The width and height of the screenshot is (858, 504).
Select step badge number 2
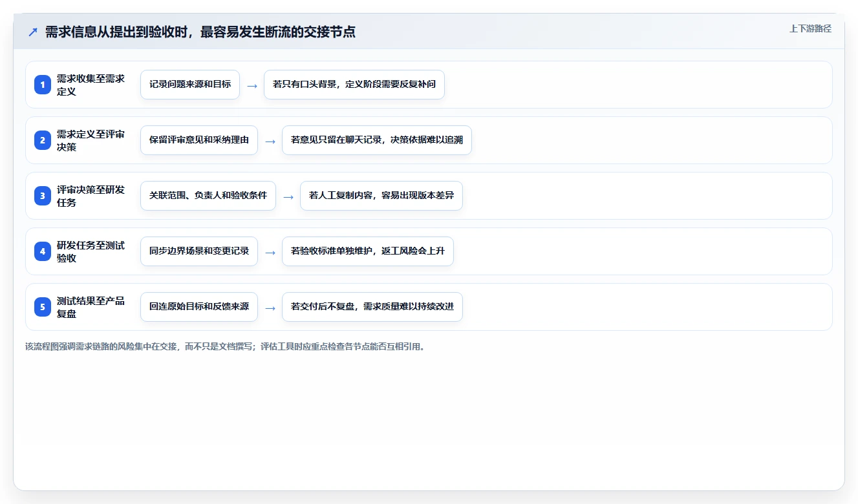[x=43, y=140]
